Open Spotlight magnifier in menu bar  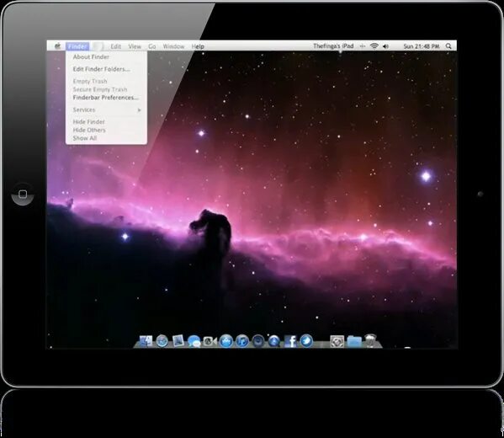pos(448,46)
